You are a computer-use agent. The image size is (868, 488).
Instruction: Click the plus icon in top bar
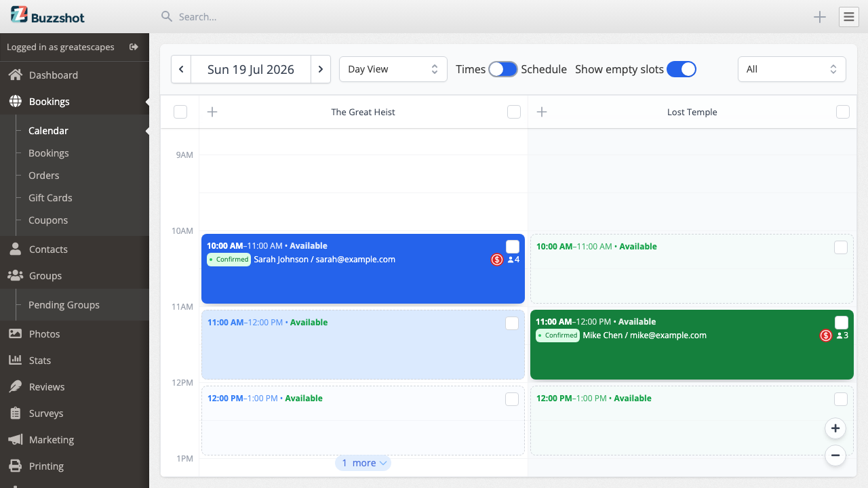pyautogui.click(x=820, y=17)
